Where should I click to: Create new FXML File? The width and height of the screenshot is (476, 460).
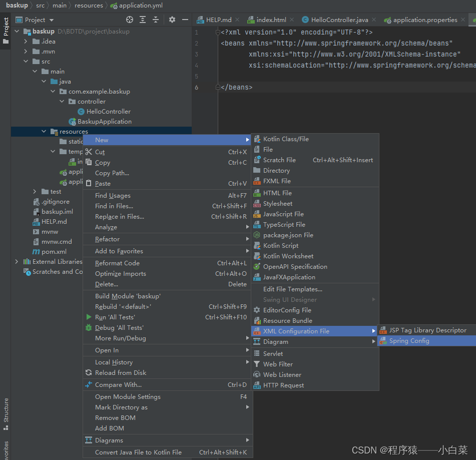pos(315,181)
